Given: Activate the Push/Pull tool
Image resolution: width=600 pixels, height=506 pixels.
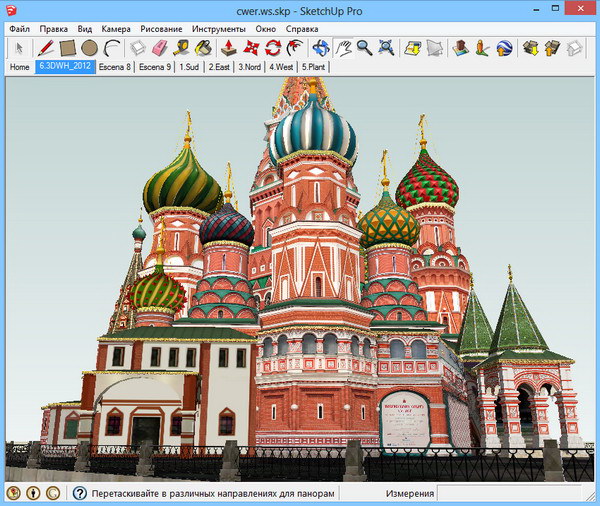Looking at the screenshot, I should pyautogui.click(x=228, y=47).
